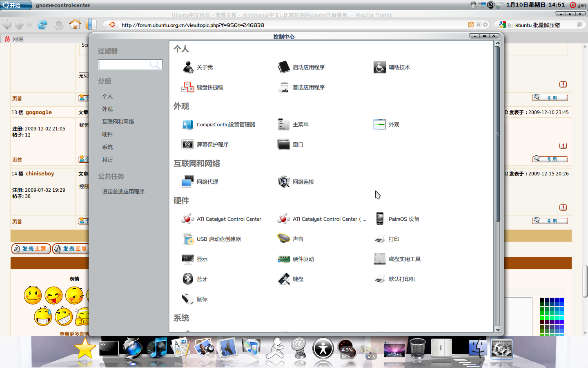Open 外观 appearance preferences icon

click(386, 124)
